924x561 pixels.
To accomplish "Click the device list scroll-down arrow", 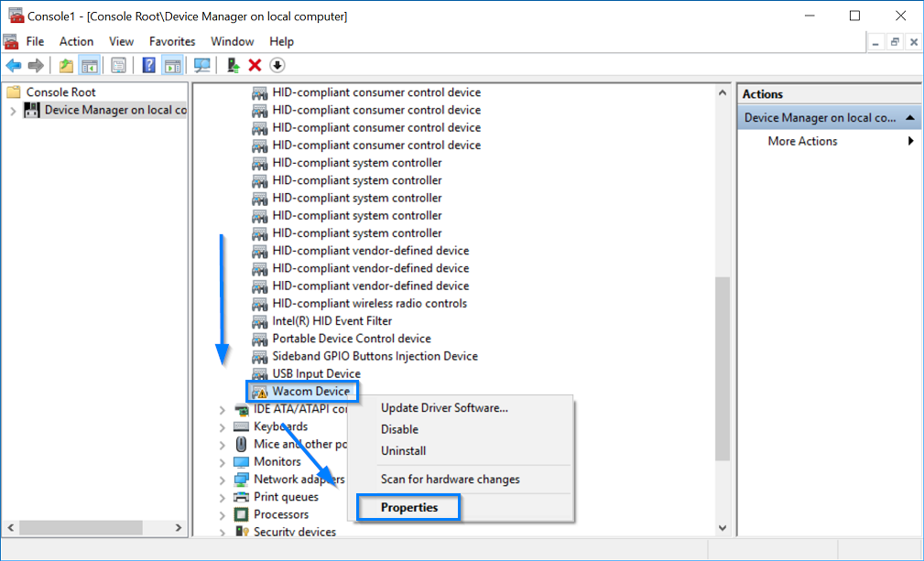I will 723,528.
